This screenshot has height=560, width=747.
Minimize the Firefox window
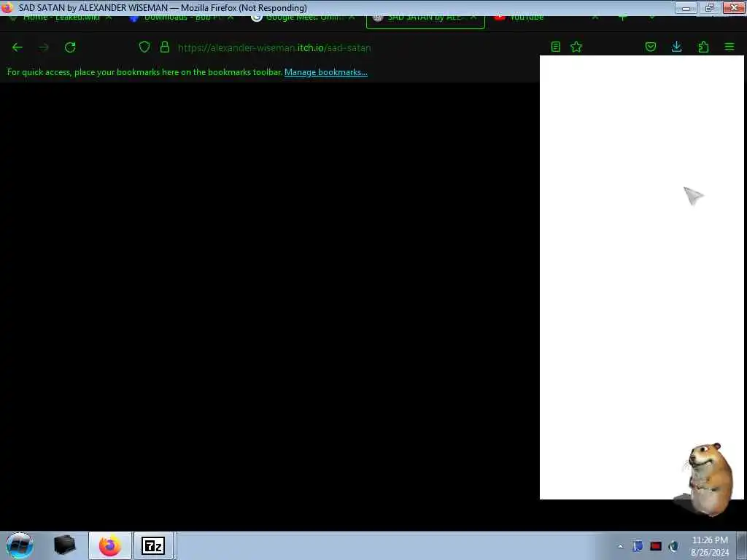pyautogui.click(x=686, y=7)
